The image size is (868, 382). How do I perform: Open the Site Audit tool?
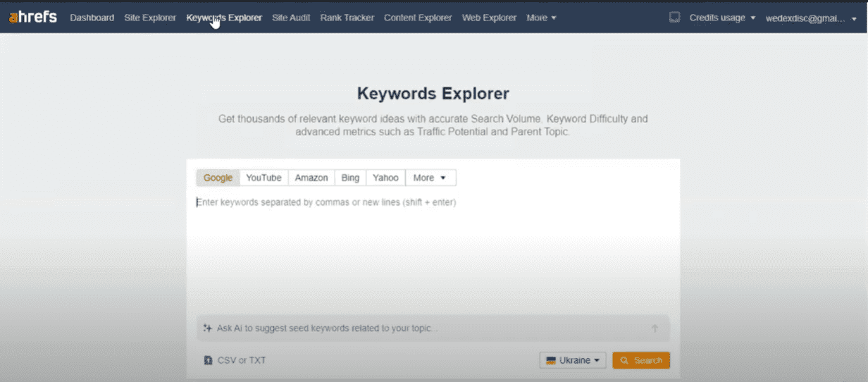point(291,18)
